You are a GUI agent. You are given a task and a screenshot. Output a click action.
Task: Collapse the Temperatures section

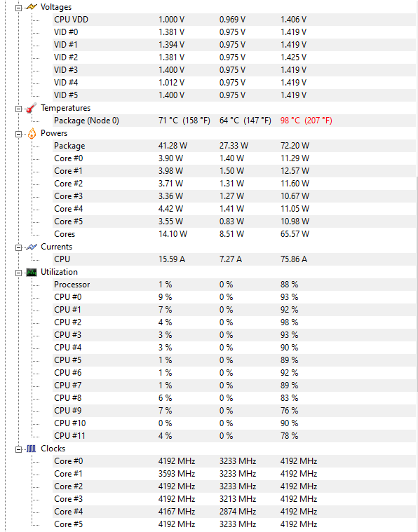pyautogui.click(x=18, y=109)
